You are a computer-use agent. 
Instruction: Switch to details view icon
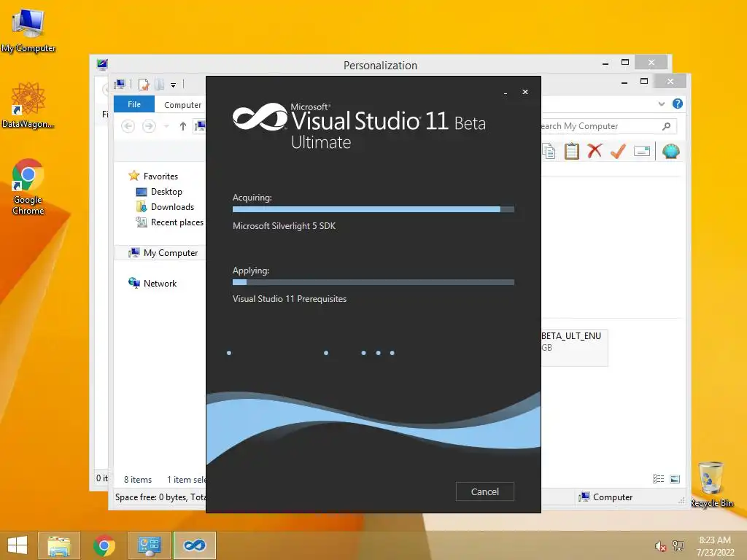click(x=659, y=479)
